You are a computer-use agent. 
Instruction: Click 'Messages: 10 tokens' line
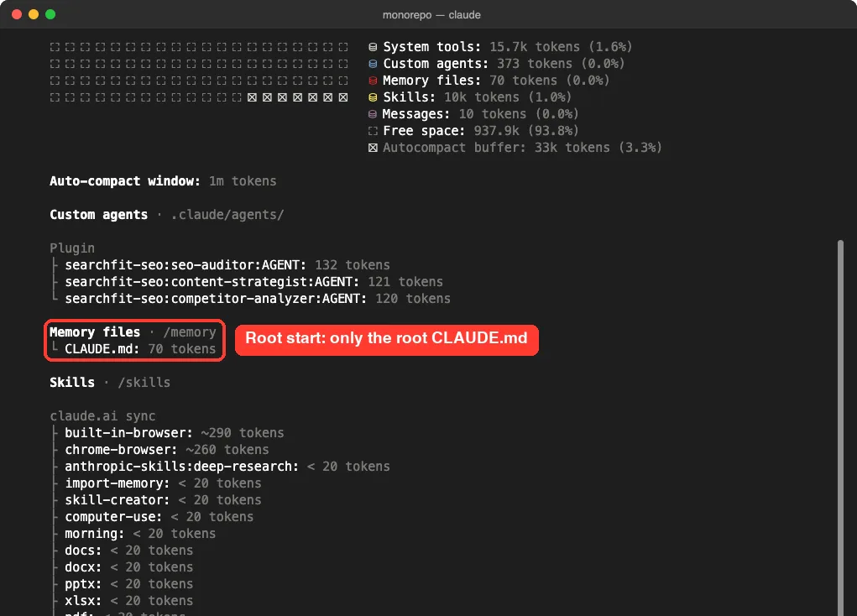pos(480,114)
